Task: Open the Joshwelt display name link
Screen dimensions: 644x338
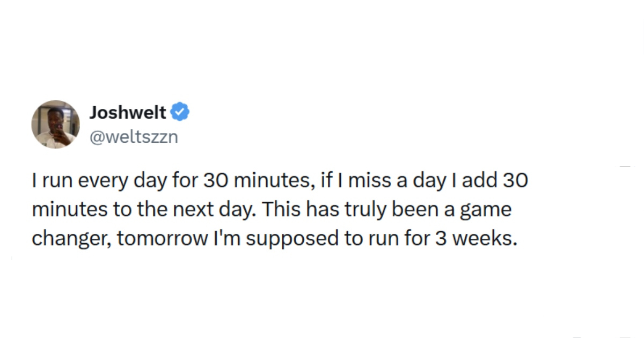Action: pos(128,113)
